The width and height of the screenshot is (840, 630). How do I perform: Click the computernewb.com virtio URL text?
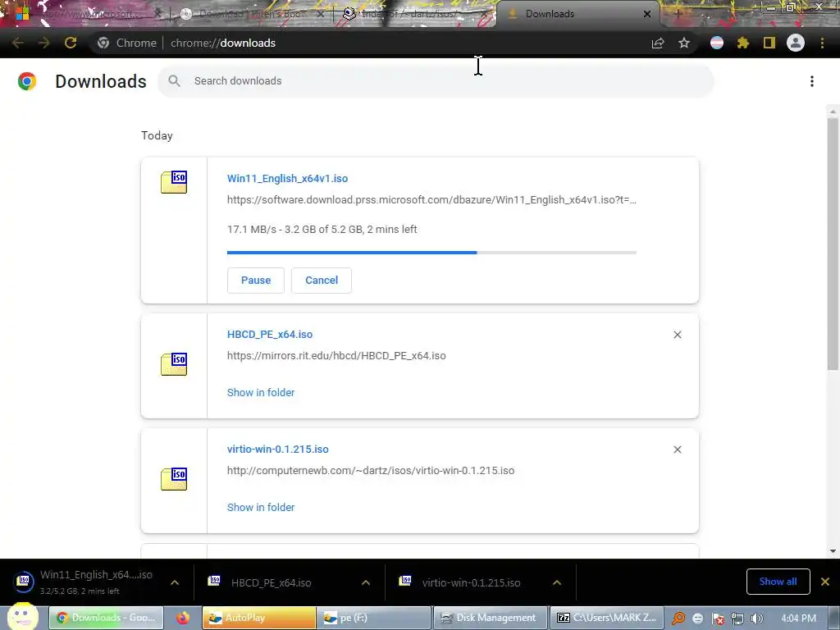[371, 470]
